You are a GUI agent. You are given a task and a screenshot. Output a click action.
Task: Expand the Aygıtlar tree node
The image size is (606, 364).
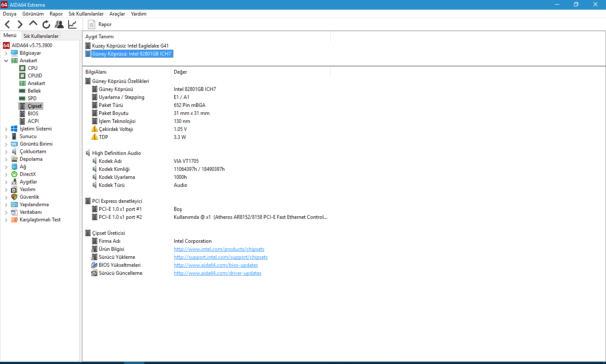click(x=6, y=182)
